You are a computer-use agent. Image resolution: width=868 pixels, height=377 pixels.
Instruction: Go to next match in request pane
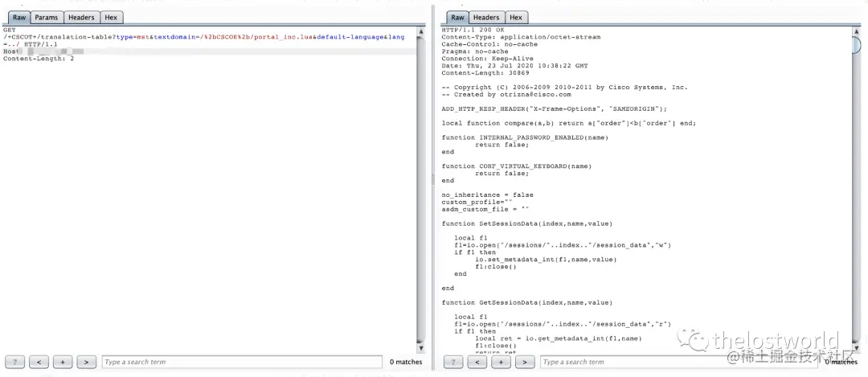(86, 362)
